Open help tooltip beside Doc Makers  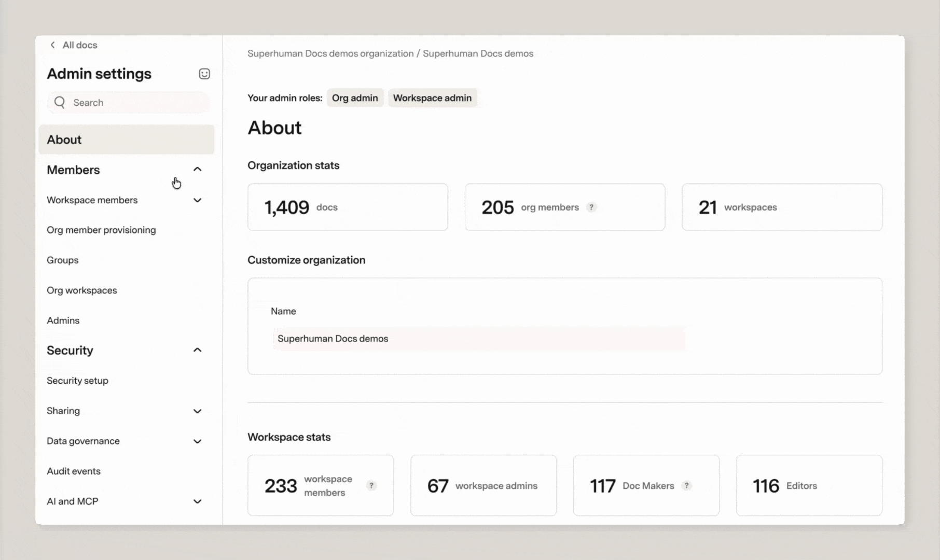[687, 485]
